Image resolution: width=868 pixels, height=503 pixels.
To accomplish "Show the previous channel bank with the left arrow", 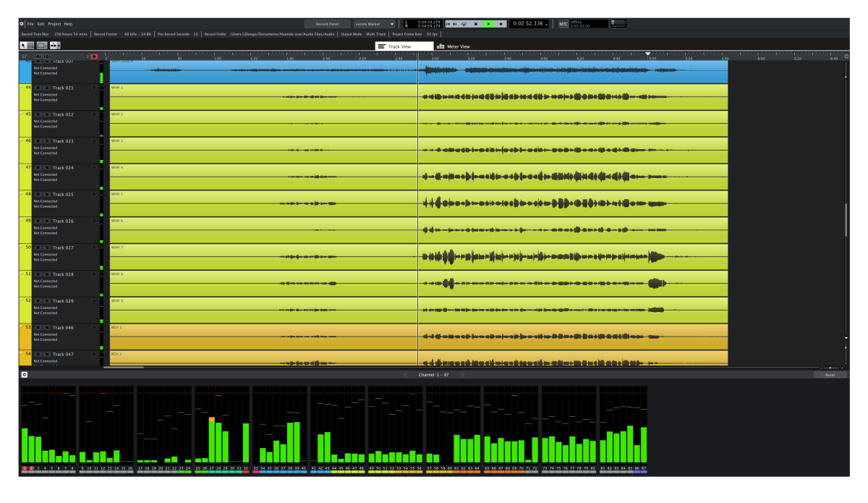I will pos(405,375).
